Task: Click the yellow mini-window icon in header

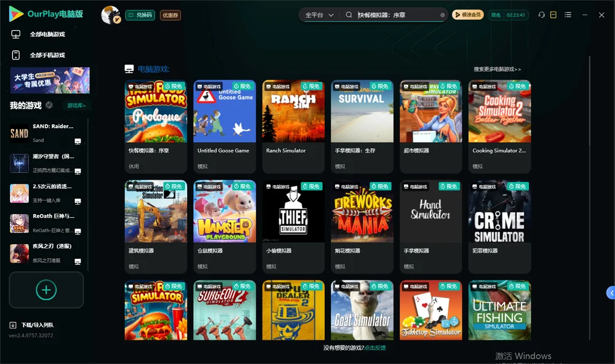Action: 553,15
